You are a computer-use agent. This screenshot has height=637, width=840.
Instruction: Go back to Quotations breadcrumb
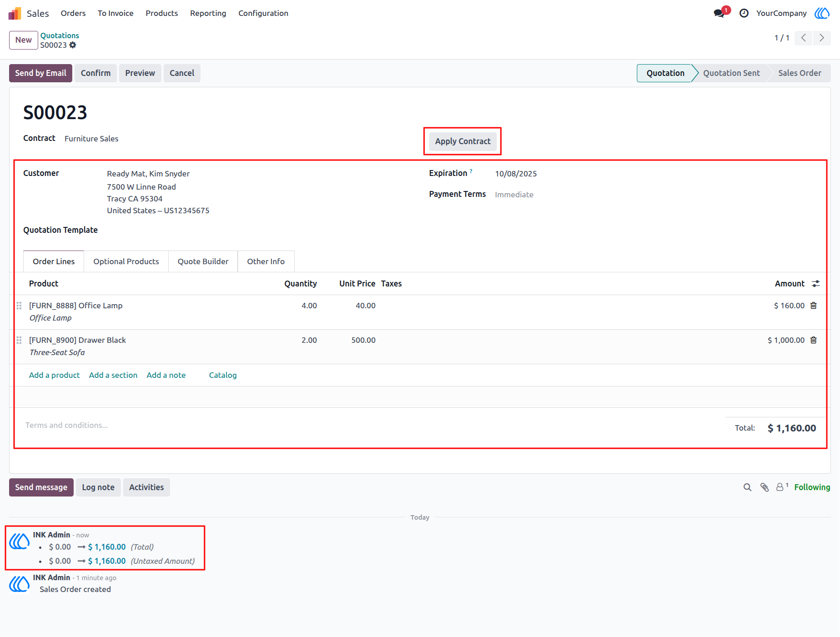60,35
